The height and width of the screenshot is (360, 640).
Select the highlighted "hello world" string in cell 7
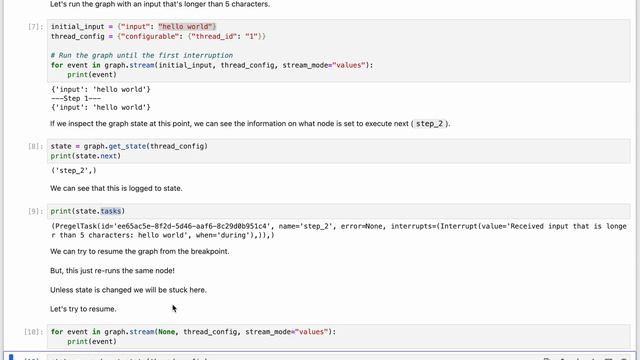coord(186,27)
